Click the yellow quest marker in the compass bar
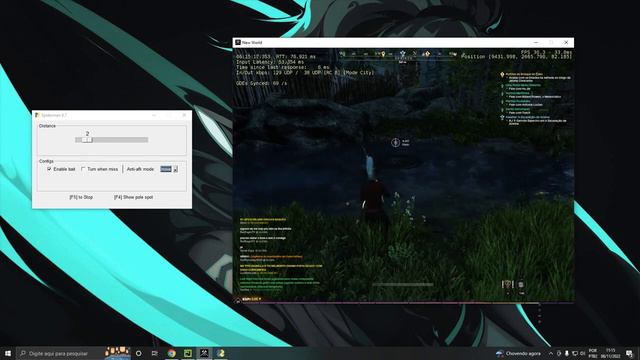This screenshot has width=640, height=360. point(383,54)
